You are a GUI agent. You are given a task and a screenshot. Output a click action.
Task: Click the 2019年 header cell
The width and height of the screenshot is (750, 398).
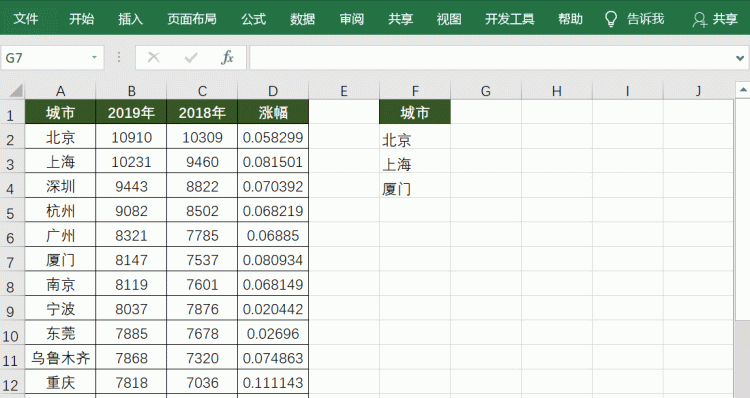[131, 112]
